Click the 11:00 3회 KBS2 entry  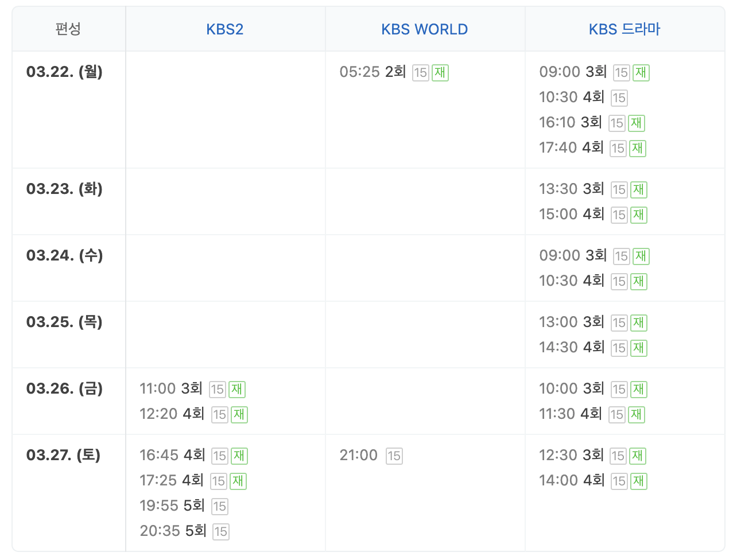tap(171, 388)
